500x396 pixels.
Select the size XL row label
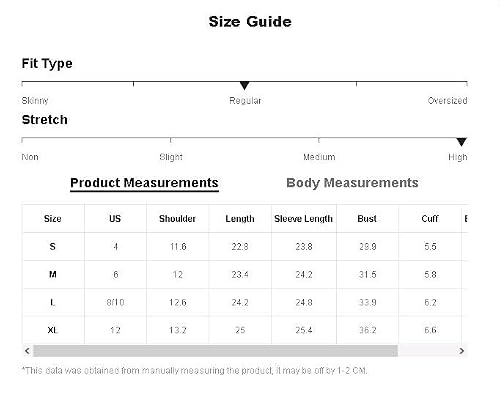click(x=53, y=330)
